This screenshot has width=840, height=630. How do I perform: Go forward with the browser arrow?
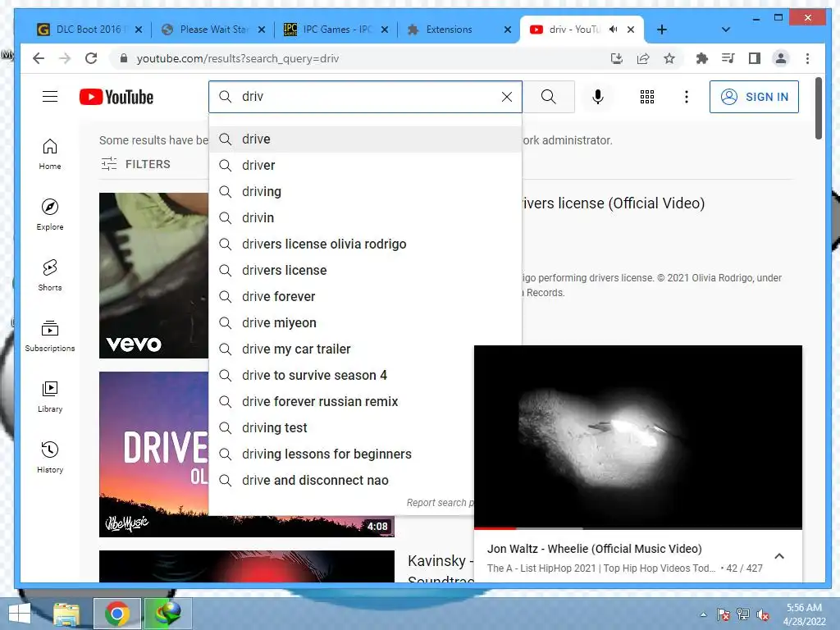point(65,58)
